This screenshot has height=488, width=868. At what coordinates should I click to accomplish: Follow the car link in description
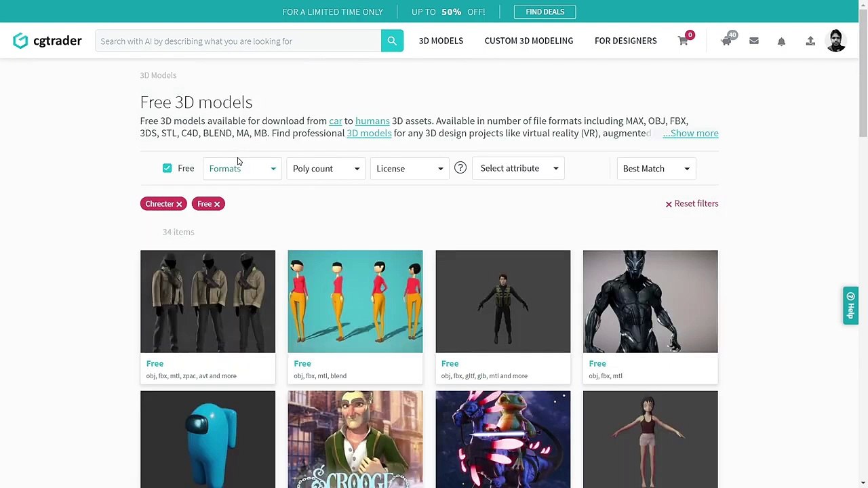point(336,121)
